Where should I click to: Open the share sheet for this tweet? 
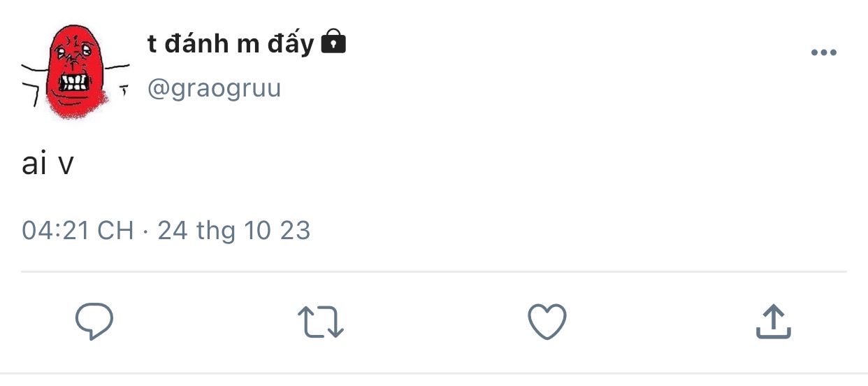(x=774, y=322)
